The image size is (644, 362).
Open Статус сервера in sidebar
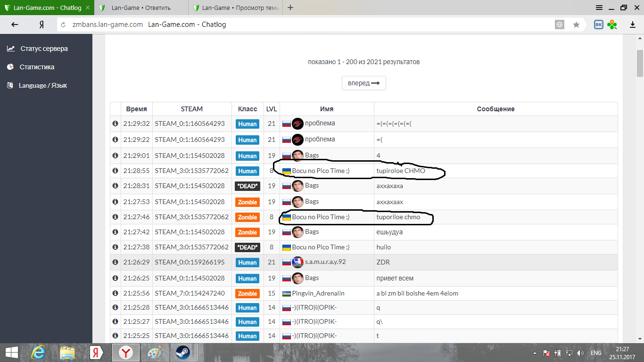click(44, 49)
